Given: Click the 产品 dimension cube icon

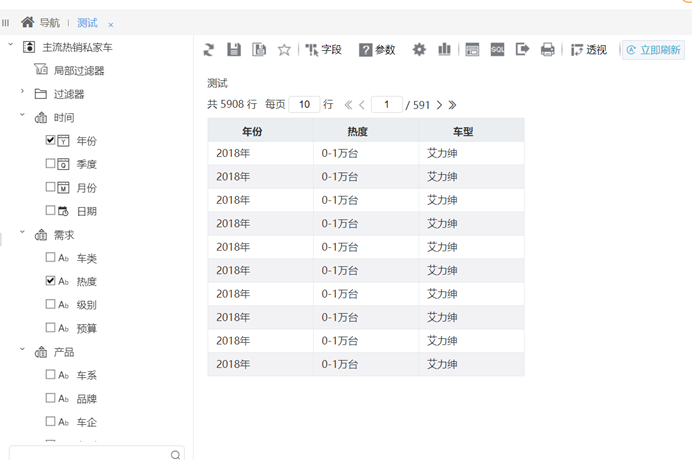Looking at the screenshot, I should (41, 352).
